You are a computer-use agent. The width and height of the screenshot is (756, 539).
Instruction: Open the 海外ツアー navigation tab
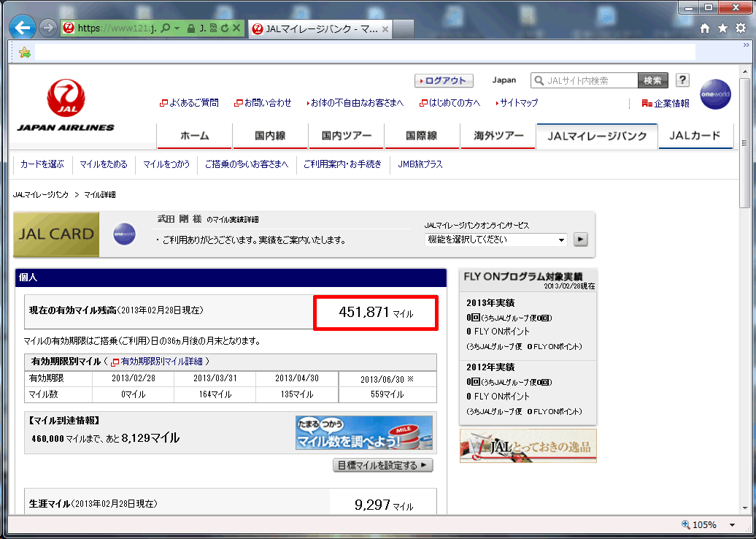pyautogui.click(x=498, y=136)
